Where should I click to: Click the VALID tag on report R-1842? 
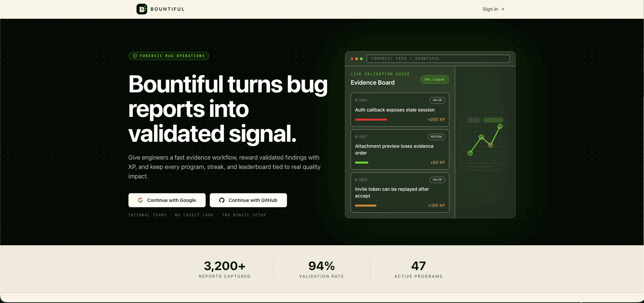tap(437, 100)
